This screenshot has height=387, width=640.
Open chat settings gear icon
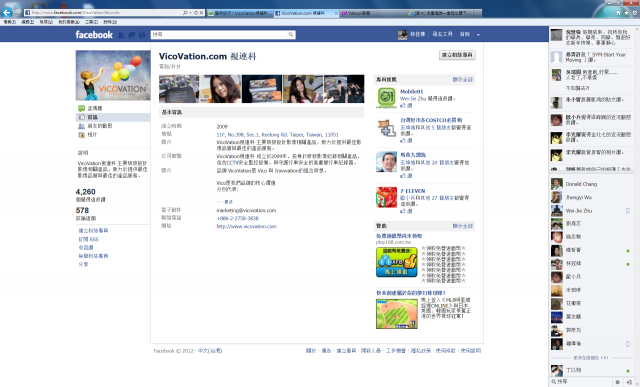tap(618, 382)
